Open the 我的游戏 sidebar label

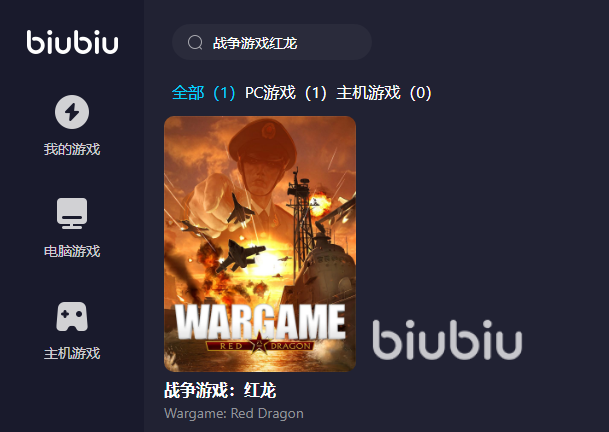click(x=72, y=149)
